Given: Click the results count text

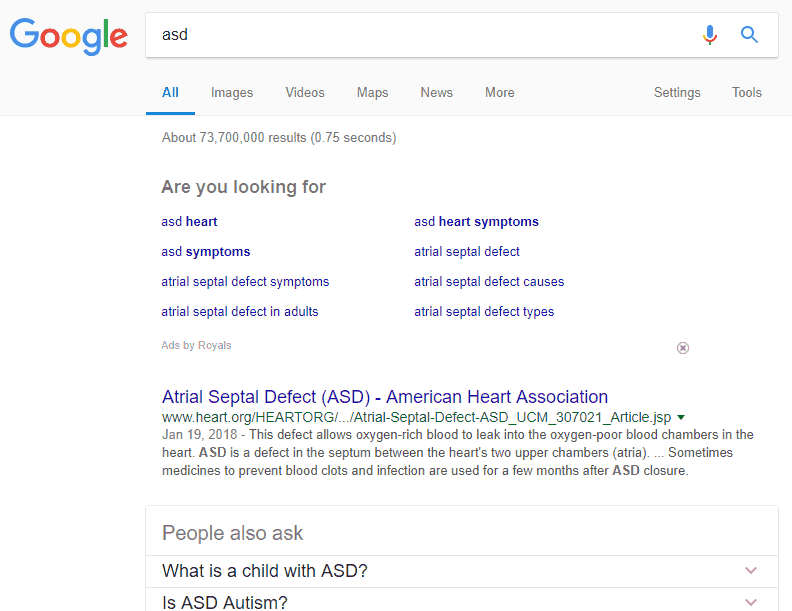Looking at the screenshot, I should click(x=279, y=138).
